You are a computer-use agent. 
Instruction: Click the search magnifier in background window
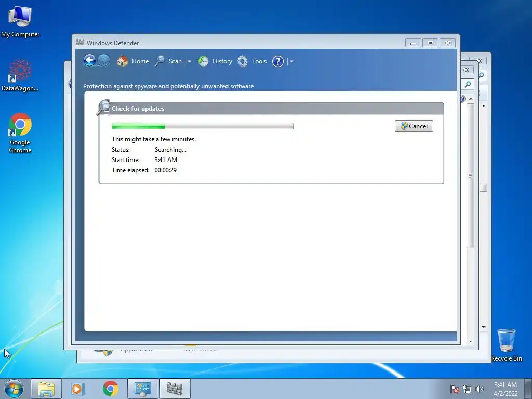[468, 84]
